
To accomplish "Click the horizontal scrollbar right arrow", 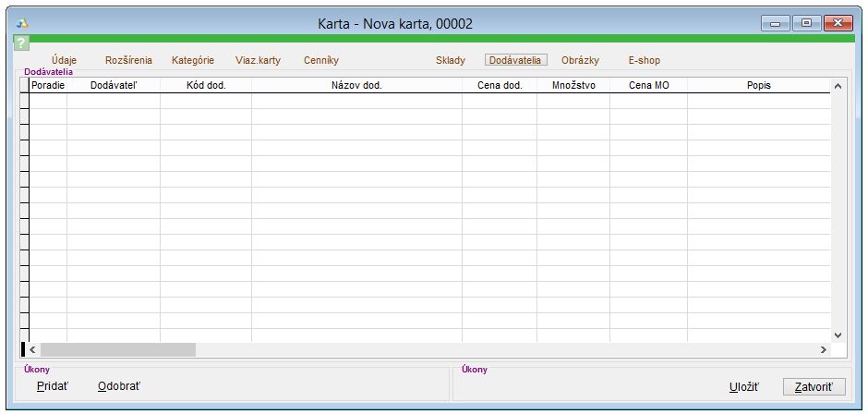I will point(823,350).
